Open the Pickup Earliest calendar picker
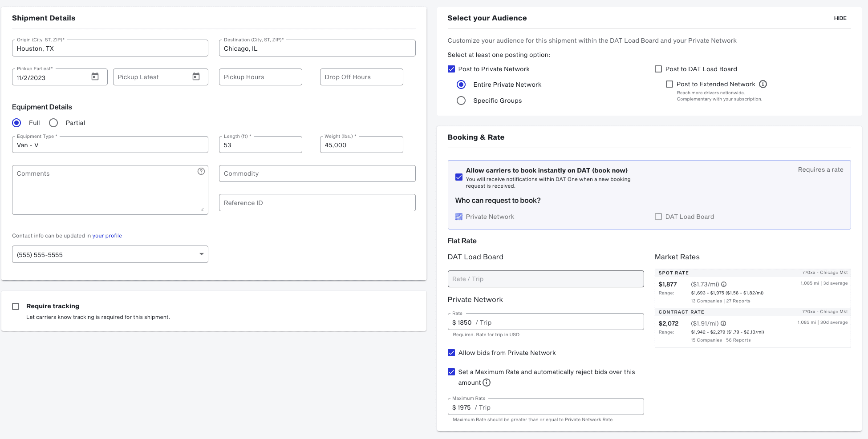Image resolution: width=868 pixels, height=439 pixels. coord(95,77)
